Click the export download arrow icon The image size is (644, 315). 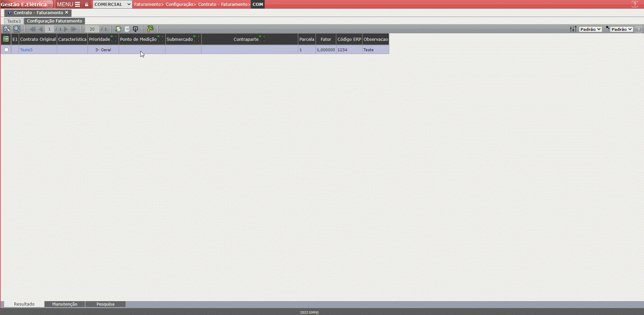pos(136,29)
